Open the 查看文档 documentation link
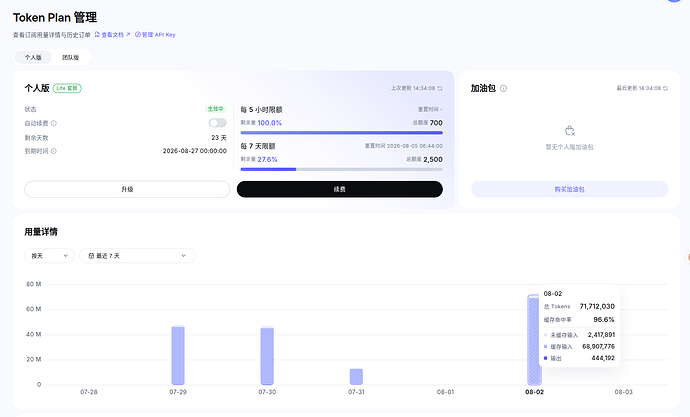Screen dimensions: 690x417 (x=112, y=35)
